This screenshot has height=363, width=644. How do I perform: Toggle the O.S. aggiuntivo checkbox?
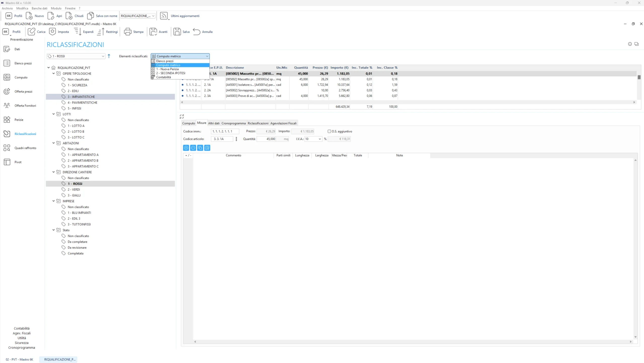[329, 131]
